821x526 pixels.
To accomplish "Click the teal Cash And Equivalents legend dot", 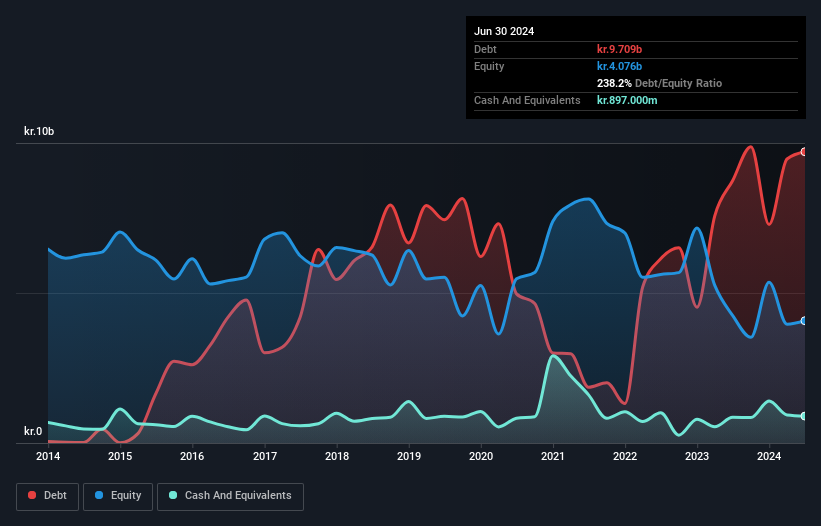I will [173, 495].
